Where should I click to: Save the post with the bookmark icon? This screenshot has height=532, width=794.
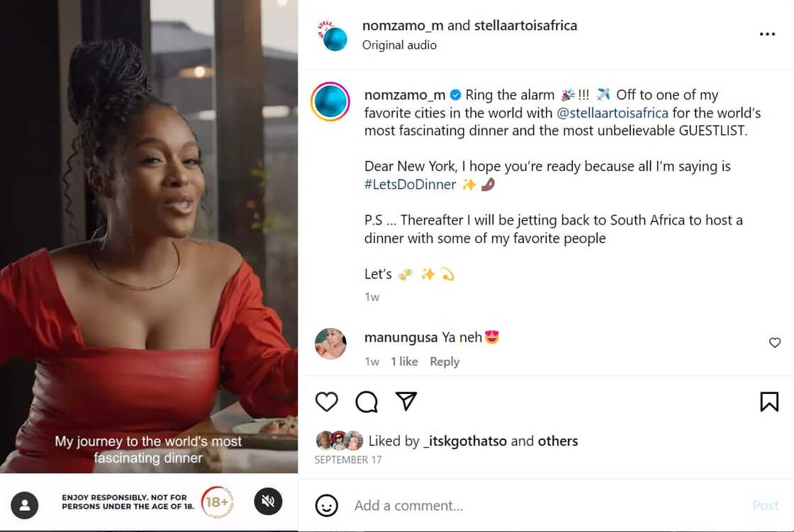[769, 402]
